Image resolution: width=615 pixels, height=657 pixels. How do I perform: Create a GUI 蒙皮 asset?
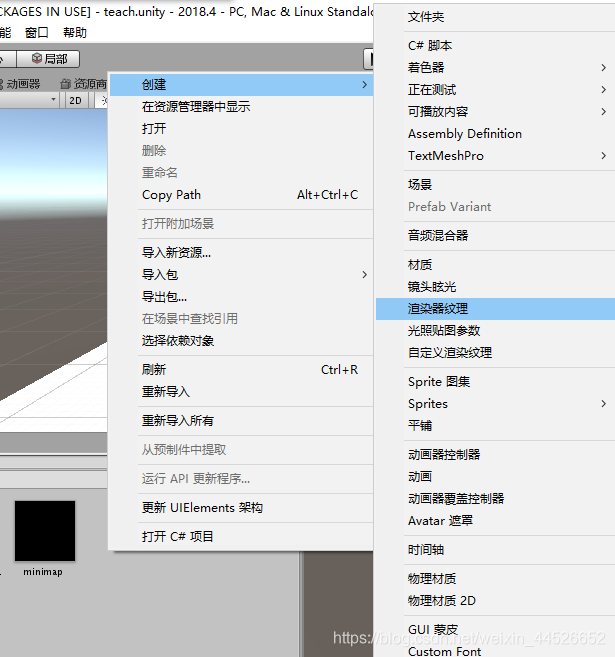[495, 630]
